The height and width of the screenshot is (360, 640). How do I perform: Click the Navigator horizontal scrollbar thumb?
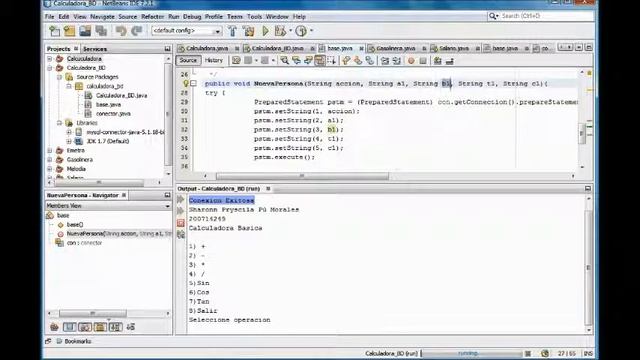coord(93,313)
